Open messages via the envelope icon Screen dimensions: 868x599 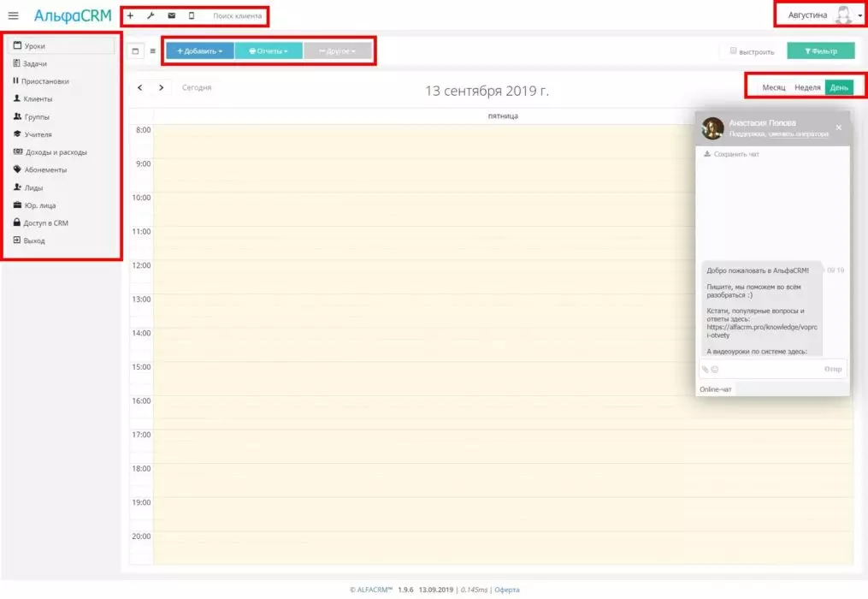coord(172,15)
